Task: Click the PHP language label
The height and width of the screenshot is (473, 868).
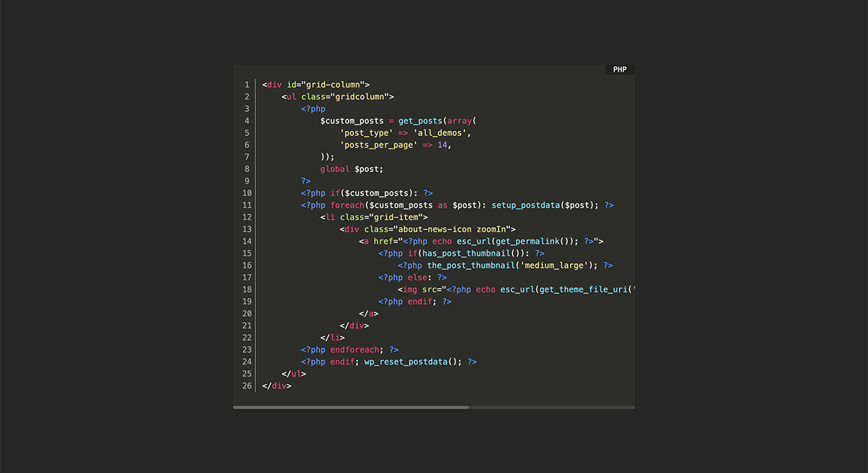Action: coord(620,69)
